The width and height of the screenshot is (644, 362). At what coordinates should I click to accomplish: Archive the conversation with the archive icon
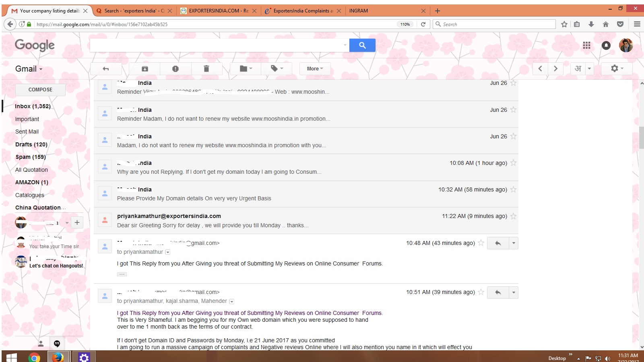(x=145, y=69)
